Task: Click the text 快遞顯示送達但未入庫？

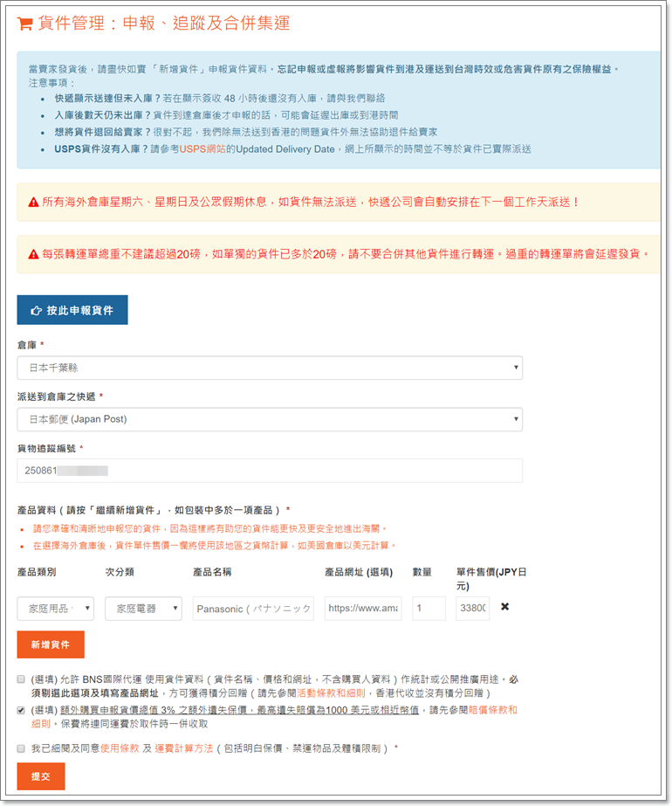Action: click(x=107, y=98)
